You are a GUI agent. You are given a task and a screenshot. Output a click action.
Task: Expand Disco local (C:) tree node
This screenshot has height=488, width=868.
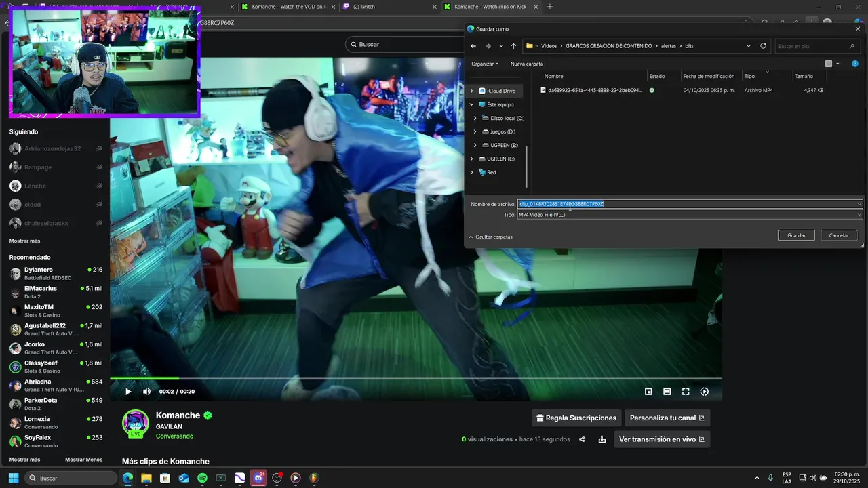point(475,118)
